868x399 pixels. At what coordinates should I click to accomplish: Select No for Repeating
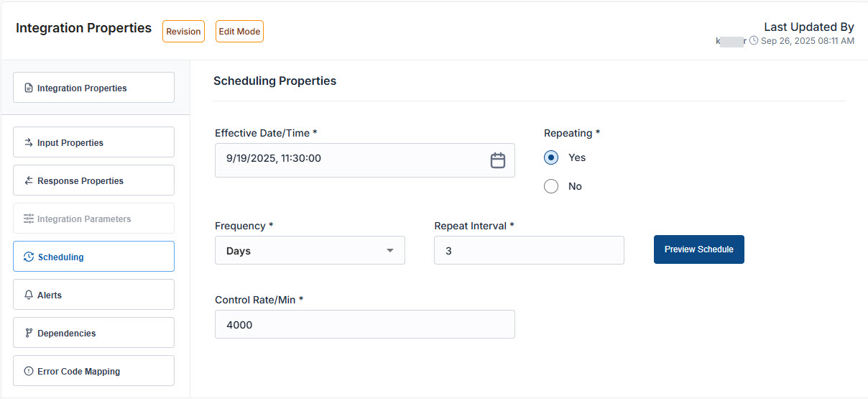551,186
